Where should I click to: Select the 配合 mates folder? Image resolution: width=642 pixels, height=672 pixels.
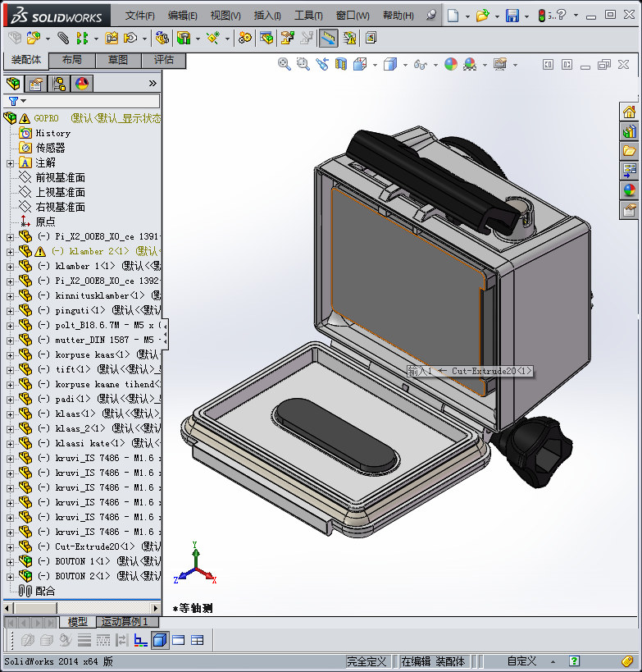click(45, 592)
